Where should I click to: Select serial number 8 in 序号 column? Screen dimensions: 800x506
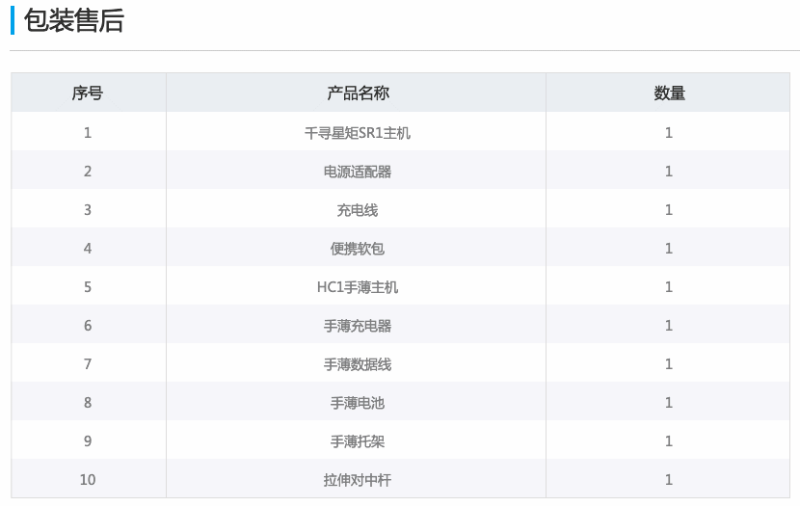tap(88, 403)
